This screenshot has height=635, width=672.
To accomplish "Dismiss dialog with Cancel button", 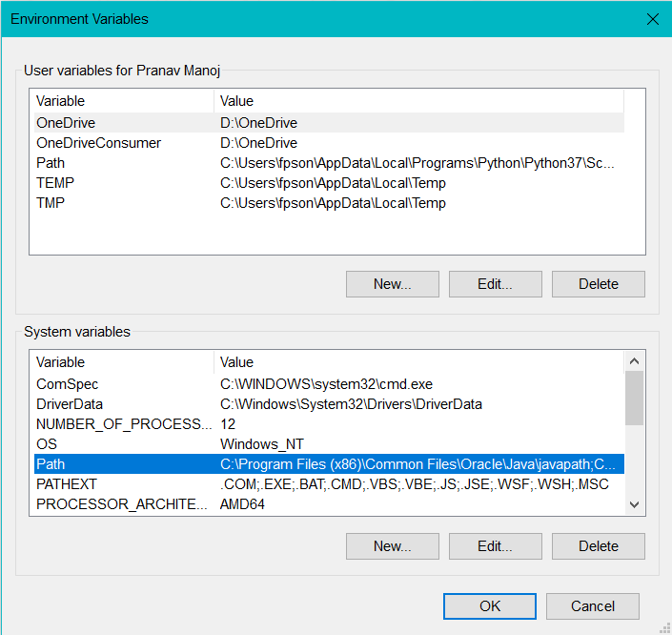I will tap(592, 606).
